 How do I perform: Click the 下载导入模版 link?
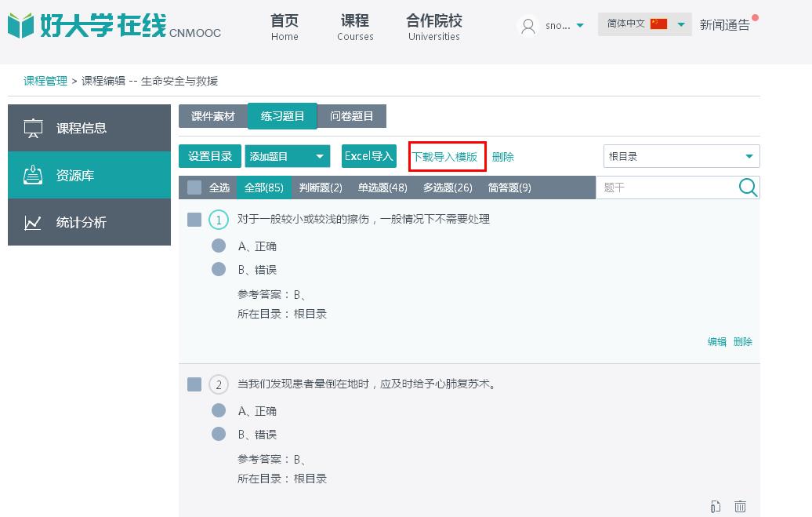coord(445,157)
